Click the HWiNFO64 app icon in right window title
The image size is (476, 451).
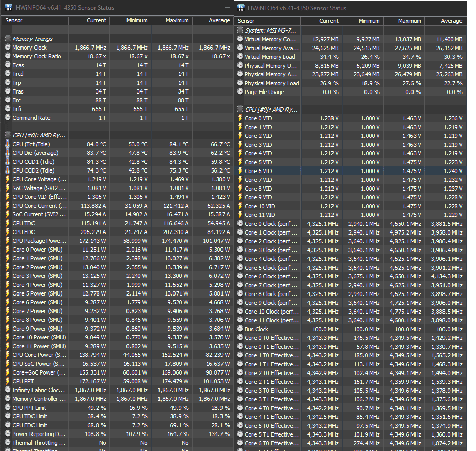point(241,8)
